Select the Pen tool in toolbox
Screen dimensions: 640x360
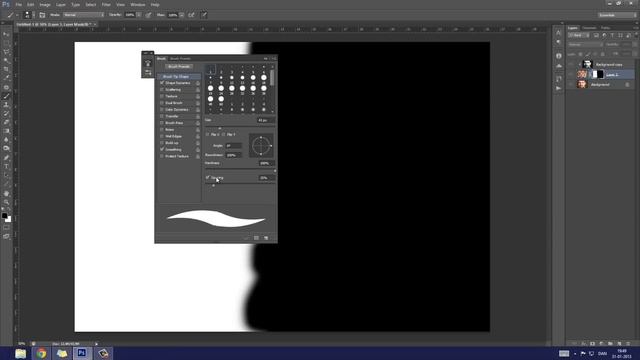pos(6,158)
